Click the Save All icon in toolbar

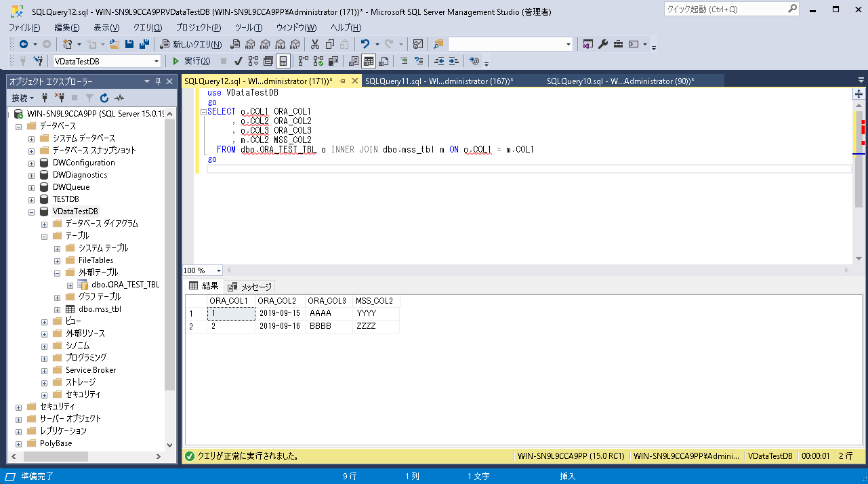(144, 44)
